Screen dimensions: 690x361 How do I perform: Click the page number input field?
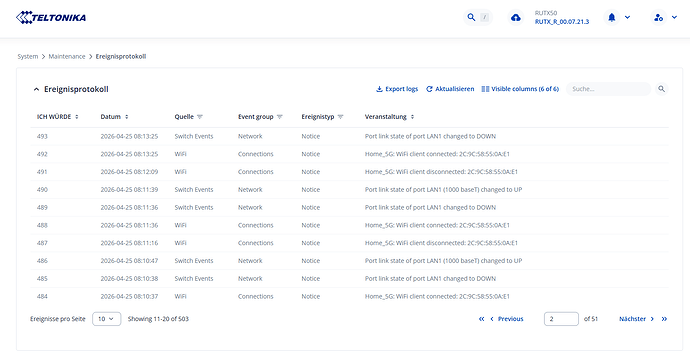tap(561, 319)
